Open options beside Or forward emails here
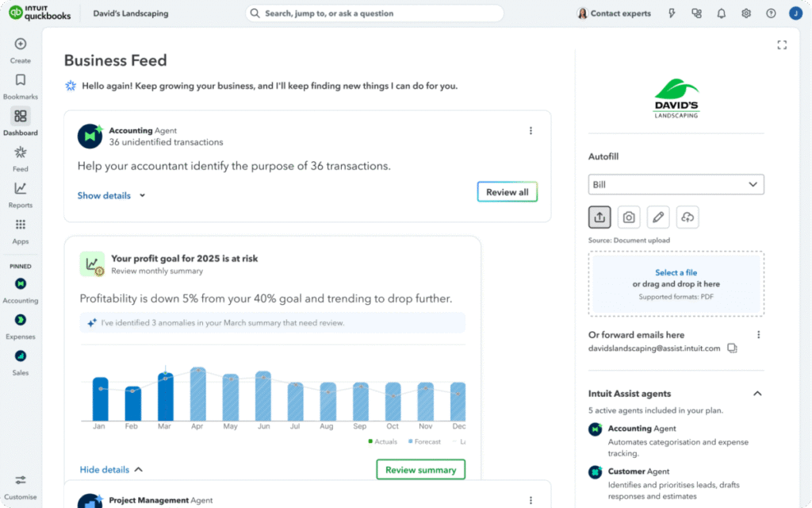Screen dimensions: 812x508 (x=759, y=335)
